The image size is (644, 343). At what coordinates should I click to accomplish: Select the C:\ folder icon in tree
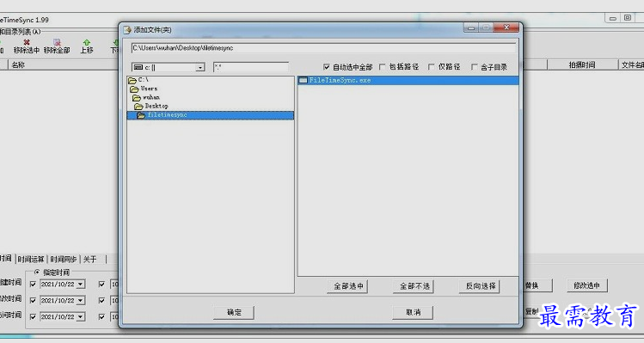[132, 80]
